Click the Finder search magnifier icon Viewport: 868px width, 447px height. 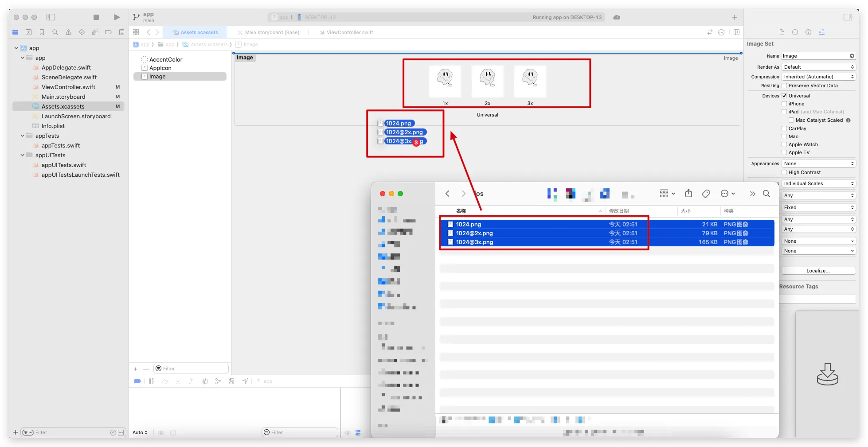(x=766, y=194)
